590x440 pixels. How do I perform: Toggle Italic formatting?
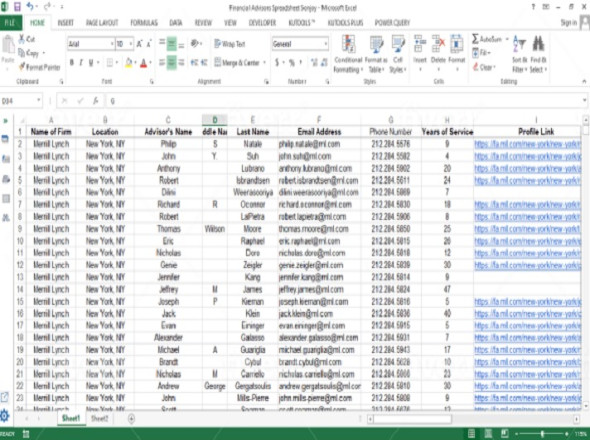pyautogui.click(x=81, y=62)
